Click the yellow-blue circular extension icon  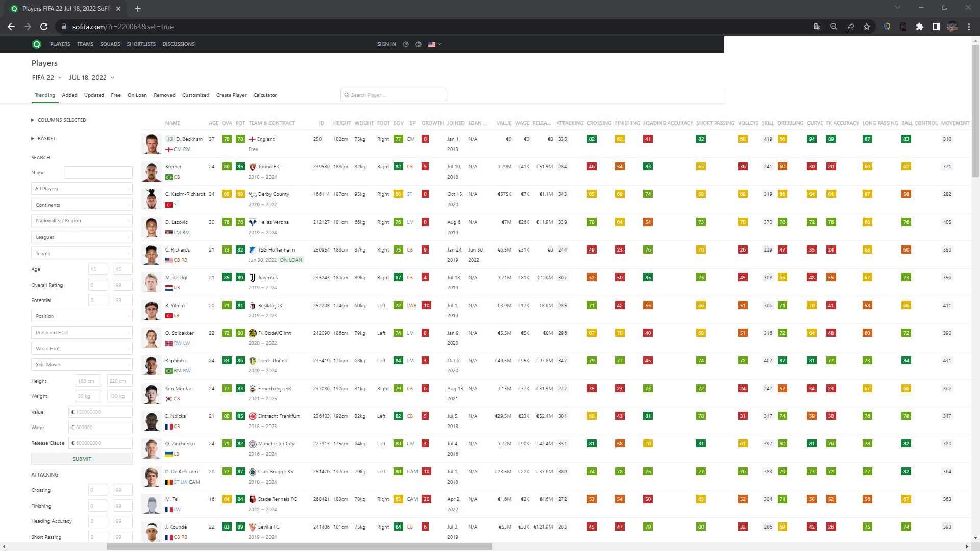(887, 27)
